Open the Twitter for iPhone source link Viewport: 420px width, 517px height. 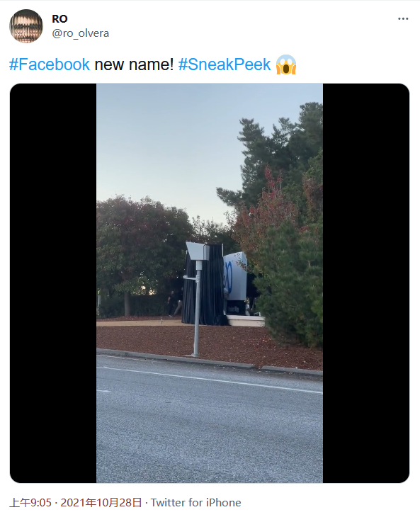(195, 503)
